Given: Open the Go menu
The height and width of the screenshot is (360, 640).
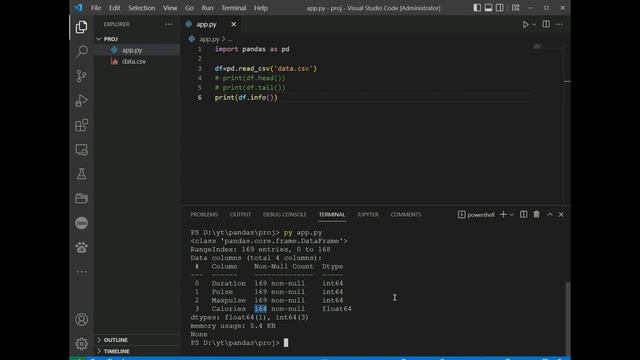Looking at the screenshot, I should pyautogui.click(x=189, y=8).
